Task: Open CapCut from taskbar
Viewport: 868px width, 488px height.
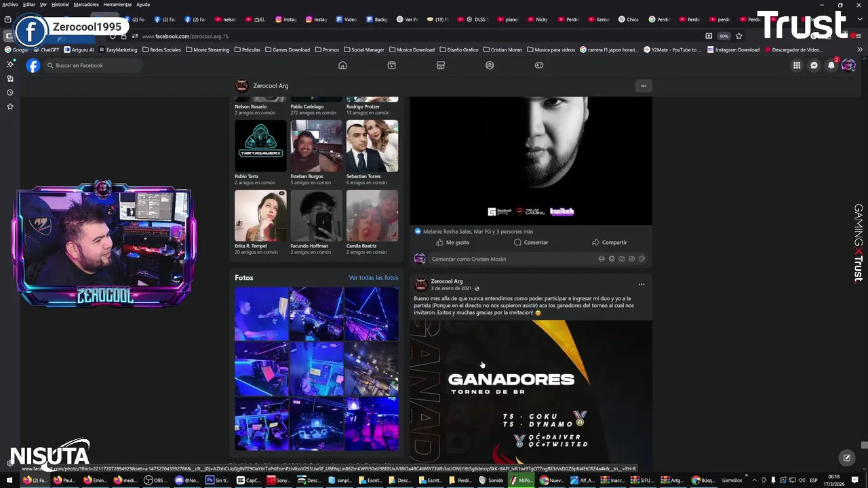Action: (x=248, y=480)
